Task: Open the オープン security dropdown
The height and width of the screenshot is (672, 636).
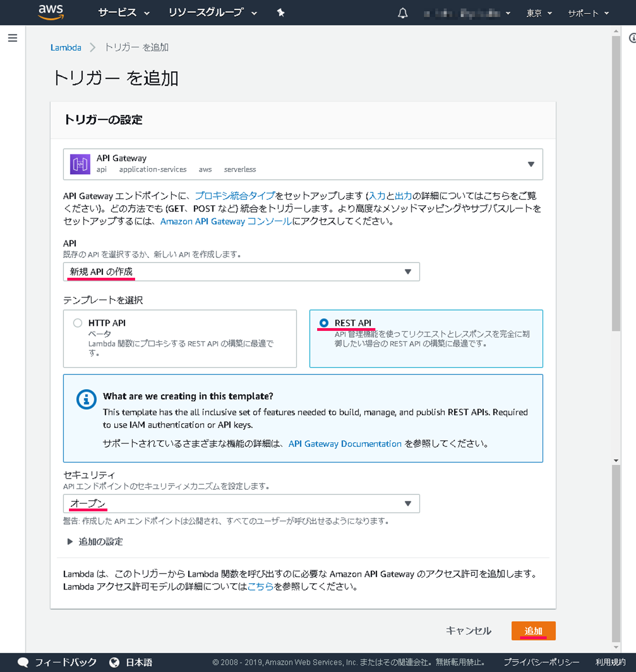Action: 241,503
